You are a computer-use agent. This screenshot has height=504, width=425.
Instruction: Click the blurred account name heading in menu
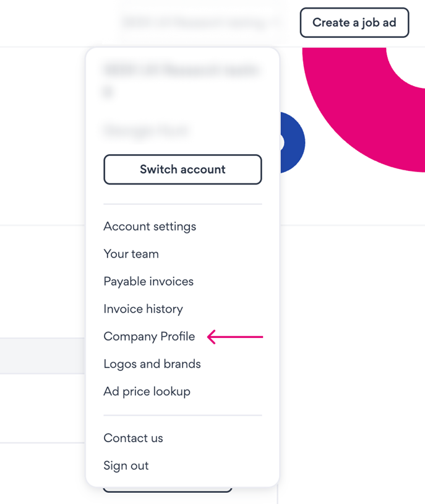coord(182,80)
